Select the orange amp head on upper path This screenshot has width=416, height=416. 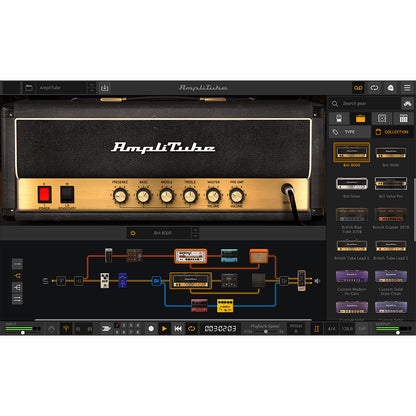coord(191,256)
